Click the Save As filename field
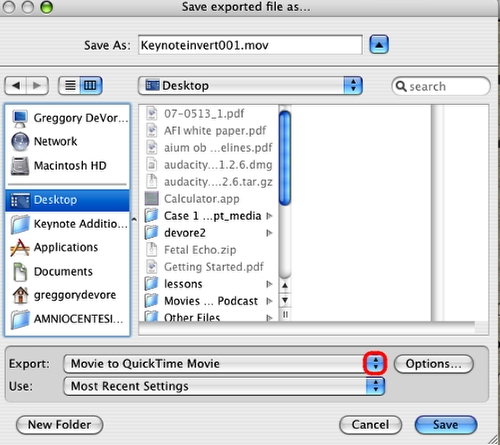This screenshot has height=445, width=500. tap(250, 45)
